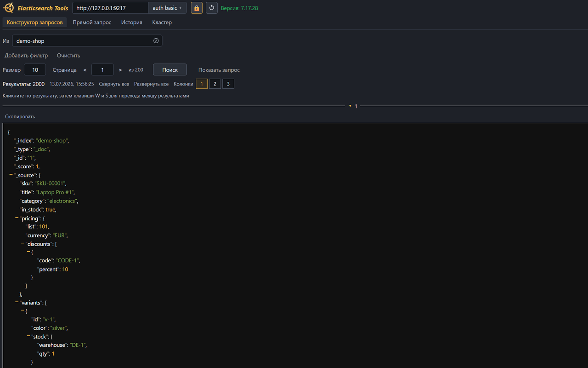
Task: Click the "DE-1" warehouse value
Action: pyautogui.click(x=78, y=345)
